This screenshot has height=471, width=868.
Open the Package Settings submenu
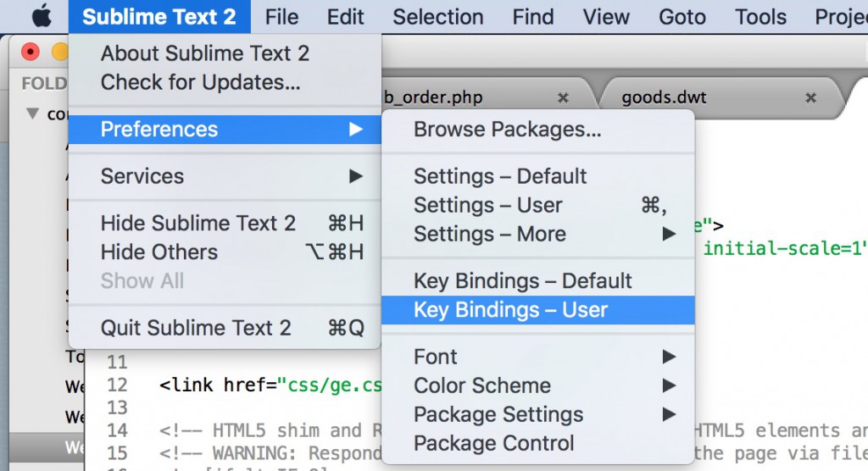tap(538, 414)
